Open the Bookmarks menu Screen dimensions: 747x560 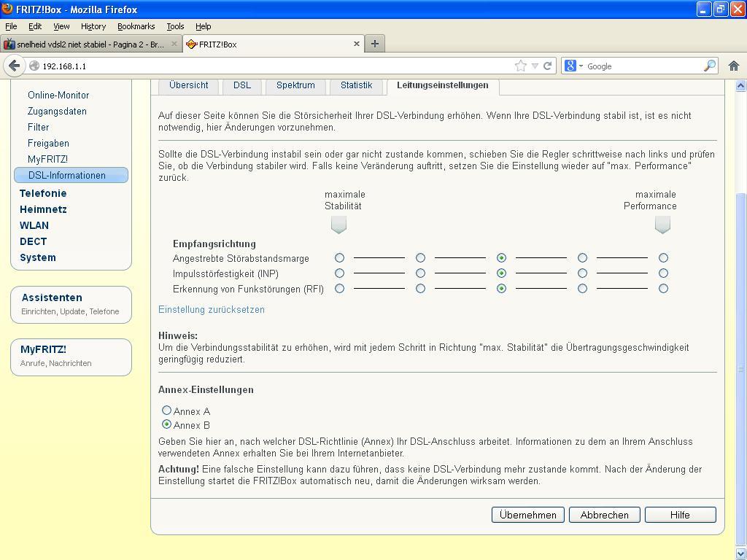[x=136, y=26]
